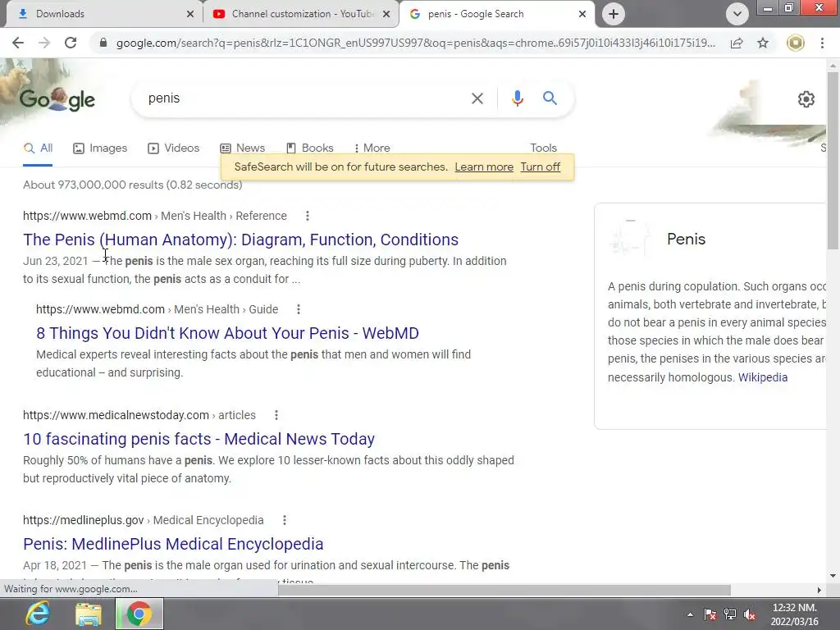
Task: Open 10 fascinating facts Medical News Today
Action: click(199, 440)
